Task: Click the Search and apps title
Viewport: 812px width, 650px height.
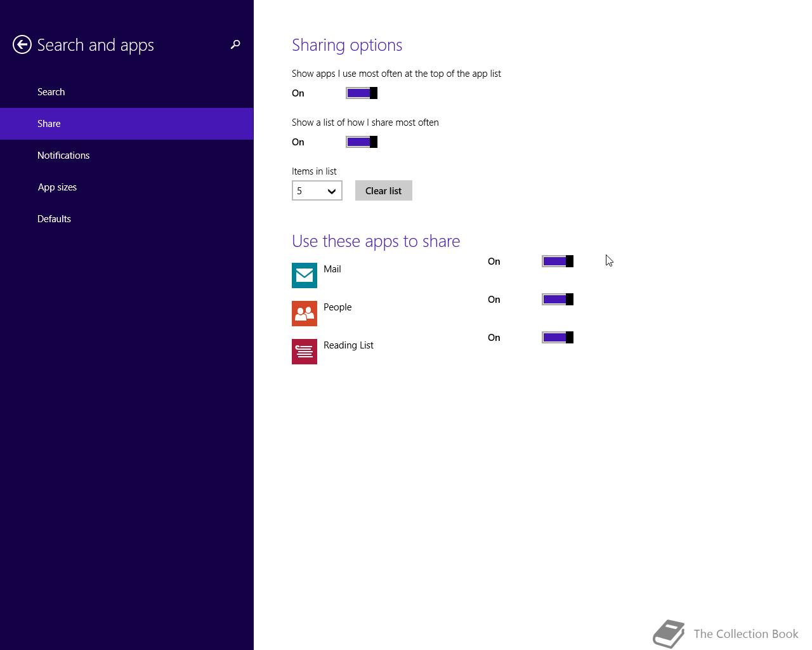Action: coord(96,45)
